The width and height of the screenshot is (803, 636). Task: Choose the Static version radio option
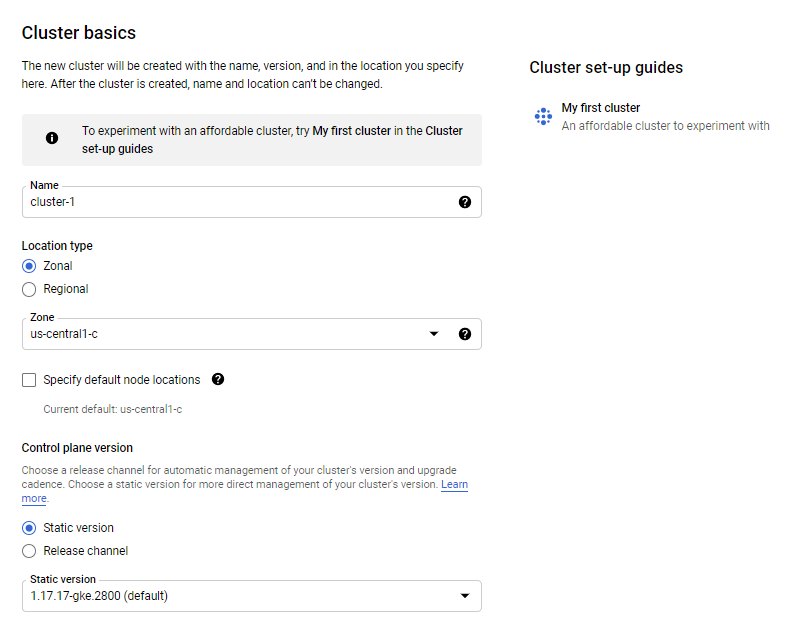click(x=29, y=528)
